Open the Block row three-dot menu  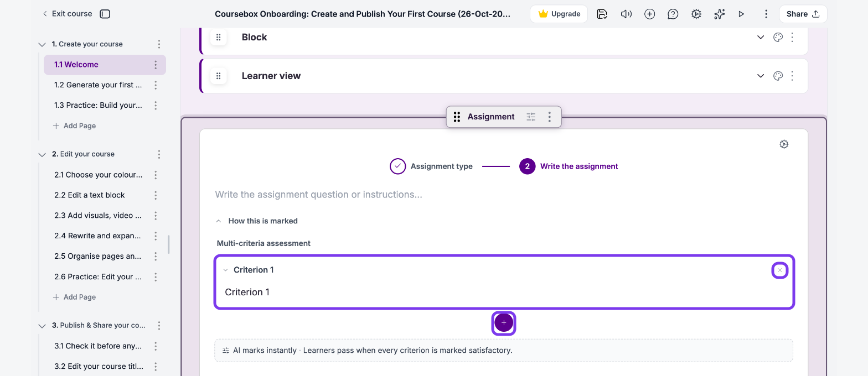point(792,38)
